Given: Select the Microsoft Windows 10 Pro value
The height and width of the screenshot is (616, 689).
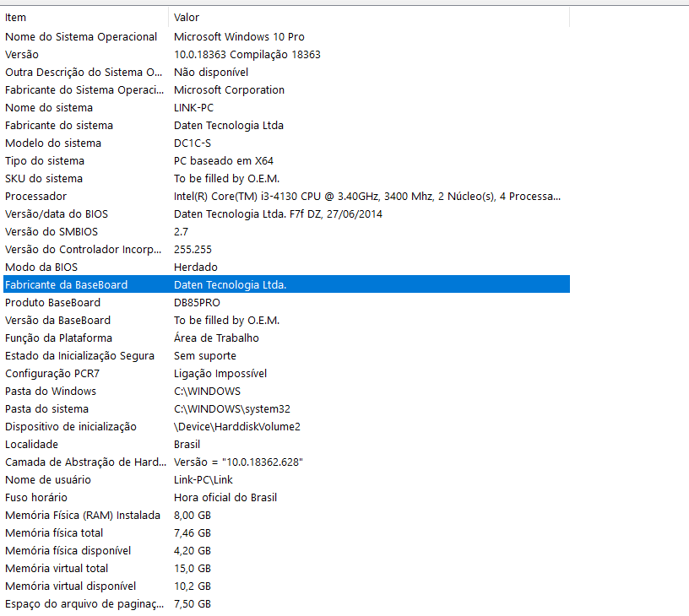Looking at the screenshot, I should click(x=239, y=37).
